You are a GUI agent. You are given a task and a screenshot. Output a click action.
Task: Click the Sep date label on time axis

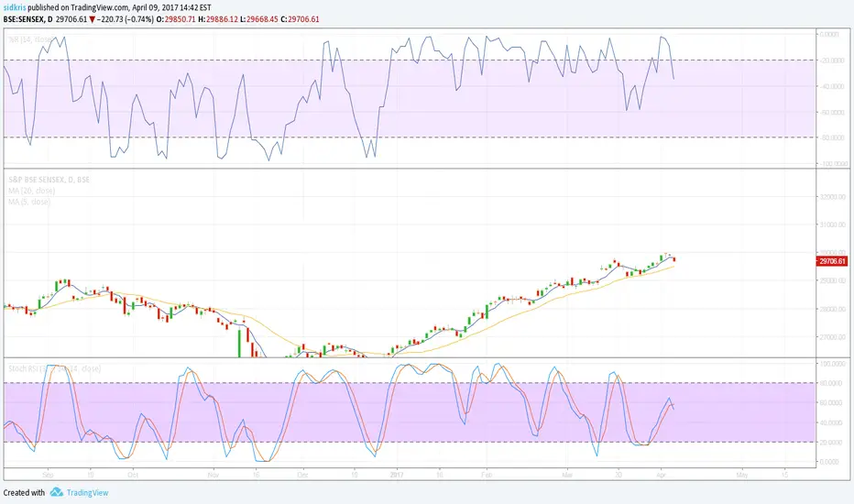(48, 475)
